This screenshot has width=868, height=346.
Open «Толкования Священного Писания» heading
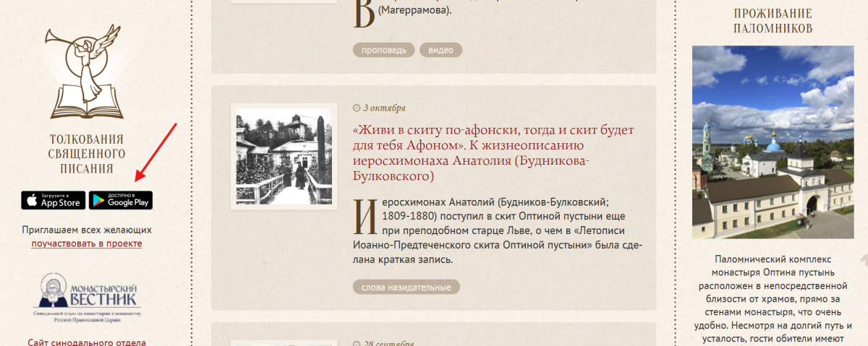pos(86,154)
